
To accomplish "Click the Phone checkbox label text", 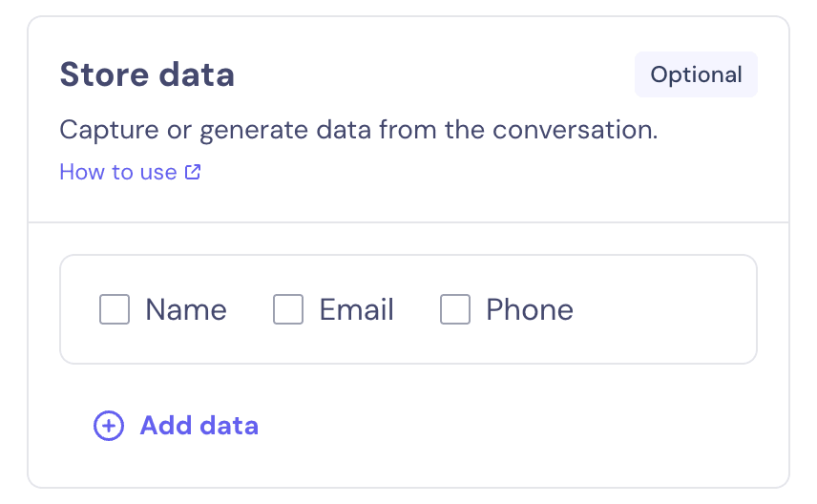I will 530,309.
